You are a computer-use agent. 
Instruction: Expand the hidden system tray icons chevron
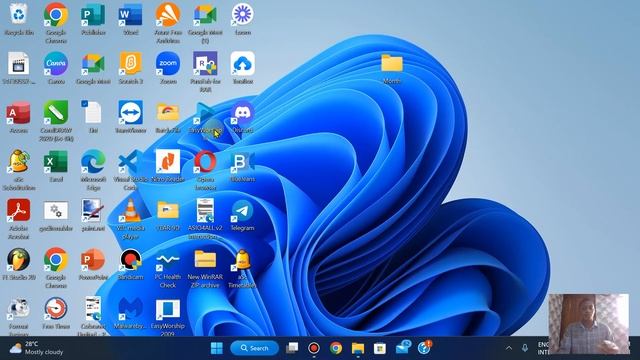coord(509,348)
